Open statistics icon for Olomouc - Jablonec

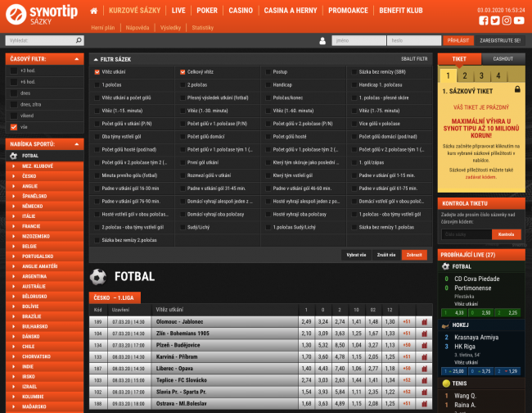pyautogui.click(x=424, y=322)
